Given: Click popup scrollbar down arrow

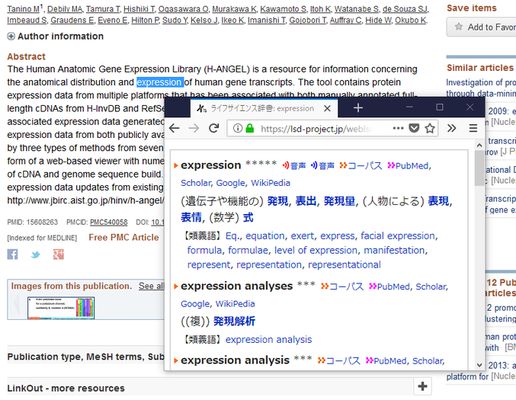Looking at the screenshot, I should pyautogui.click(x=479, y=365).
